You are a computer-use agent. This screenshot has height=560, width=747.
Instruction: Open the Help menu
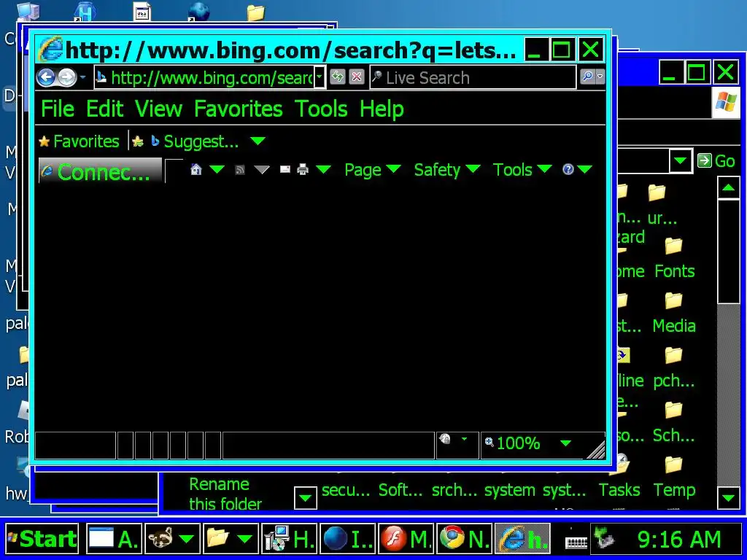pyautogui.click(x=382, y=109)
